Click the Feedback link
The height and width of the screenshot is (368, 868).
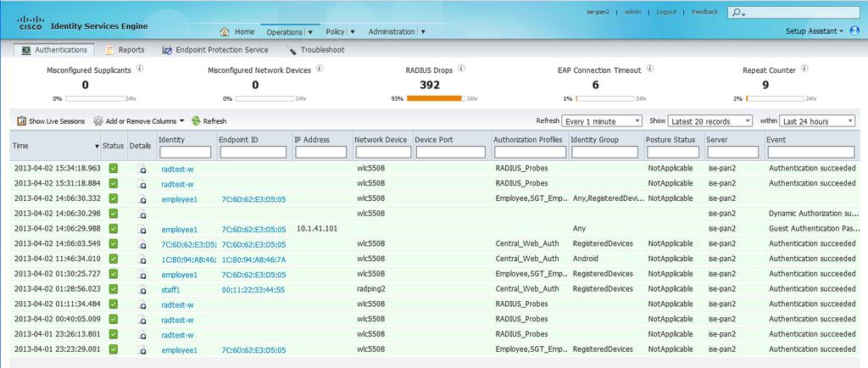pyautogui.click(x=704, y=12)
